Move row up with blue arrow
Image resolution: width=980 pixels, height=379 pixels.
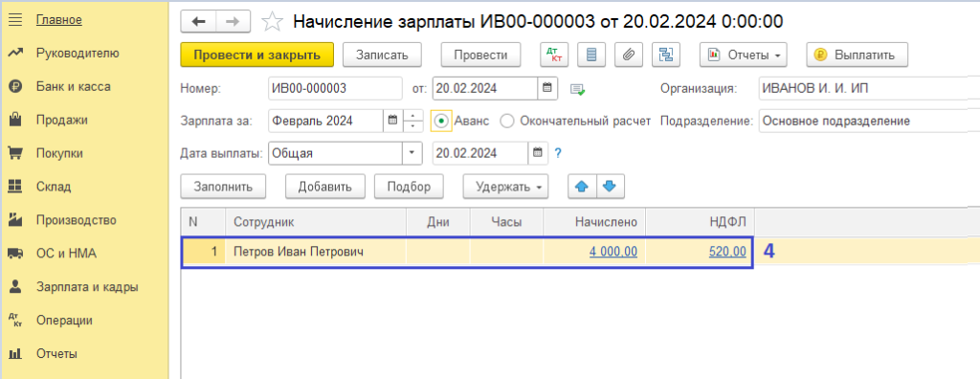(x=582, y=187)
